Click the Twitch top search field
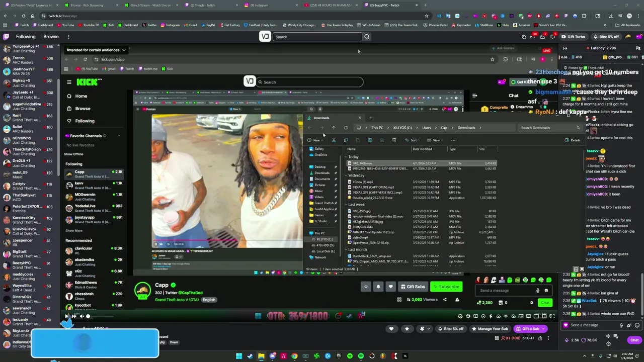The image size is (644, 362). coord(317,37)
